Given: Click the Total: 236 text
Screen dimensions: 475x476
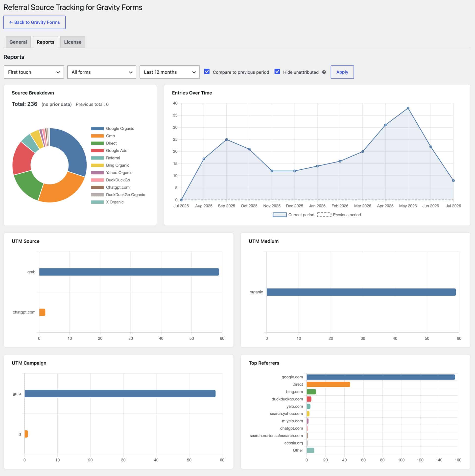Looking at the screenshot, I should [24, 104].
